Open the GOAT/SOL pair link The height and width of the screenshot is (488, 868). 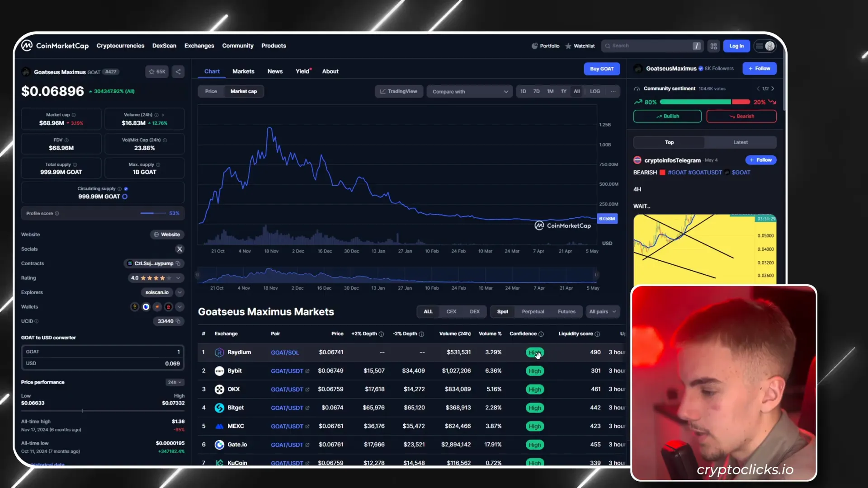pos(285,352)
